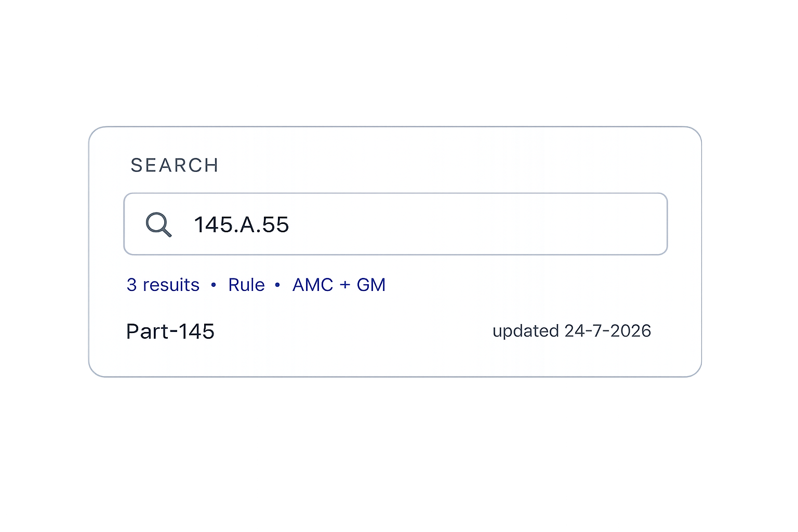Select the Rule filter

(246, 285)
